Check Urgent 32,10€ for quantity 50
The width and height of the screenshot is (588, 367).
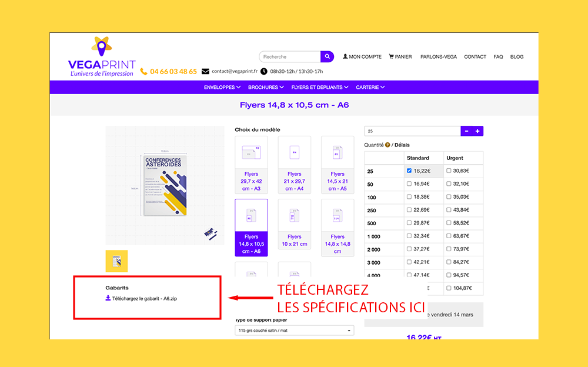coord(449,184)
